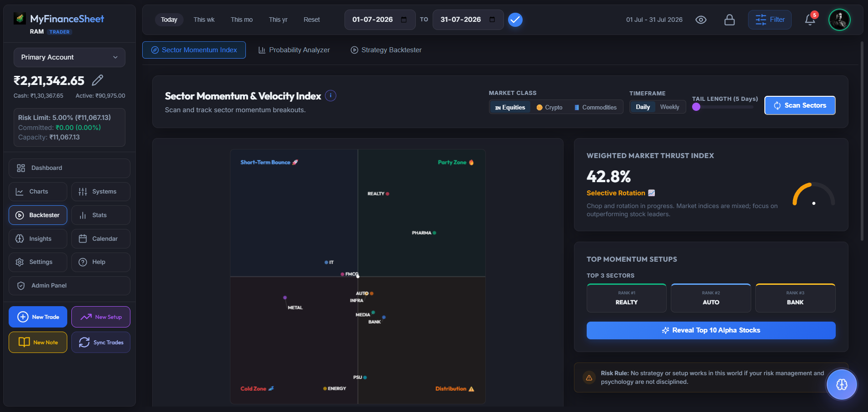Select Commodities market class

[595, 107]
